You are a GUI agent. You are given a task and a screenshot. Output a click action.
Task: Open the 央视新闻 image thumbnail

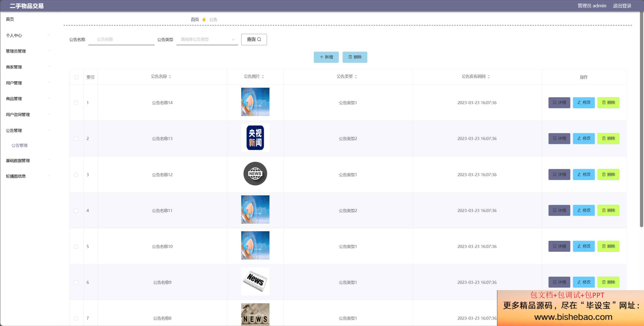coord(255,138)
